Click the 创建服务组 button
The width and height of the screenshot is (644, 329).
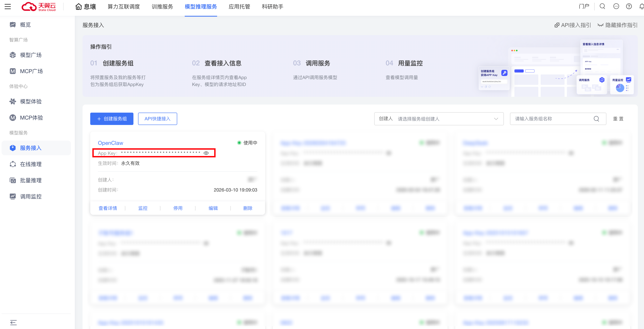[x=112, y=119]
